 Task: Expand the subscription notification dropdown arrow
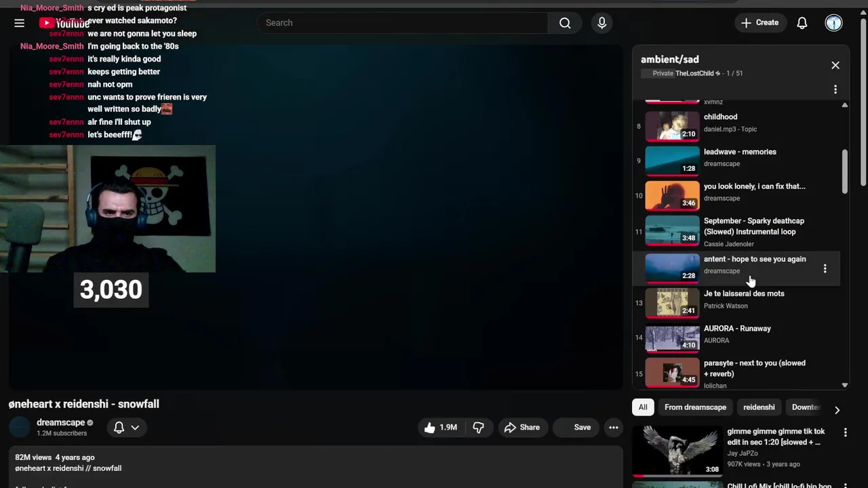135,428
